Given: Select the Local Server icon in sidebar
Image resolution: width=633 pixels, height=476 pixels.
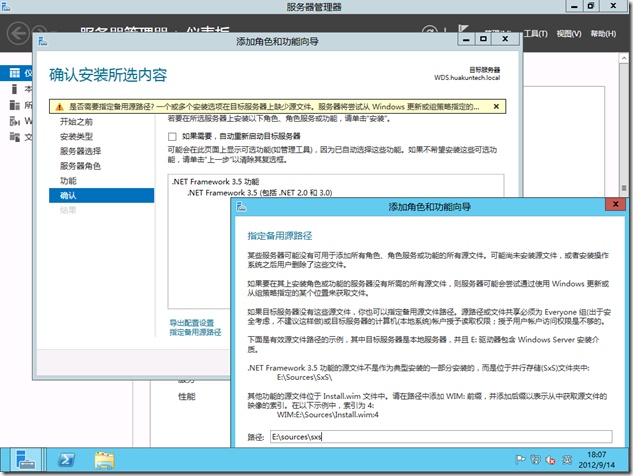Looking at the screenshot, I should click(15, 89).
